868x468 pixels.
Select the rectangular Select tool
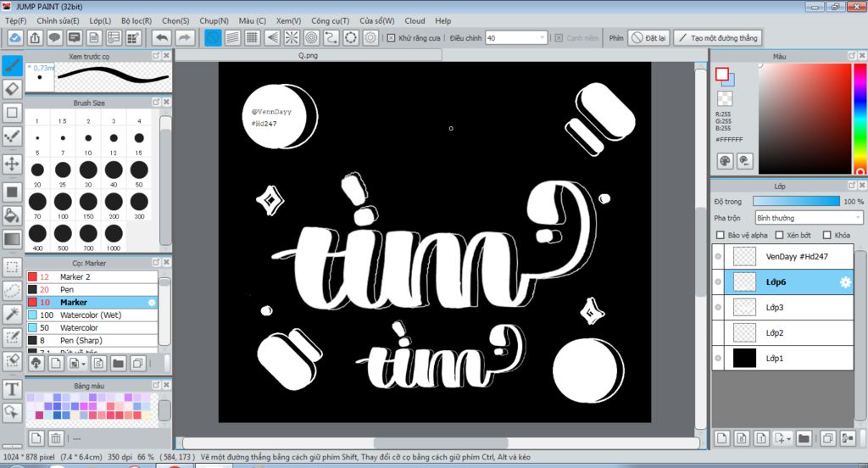pos(12,266)
